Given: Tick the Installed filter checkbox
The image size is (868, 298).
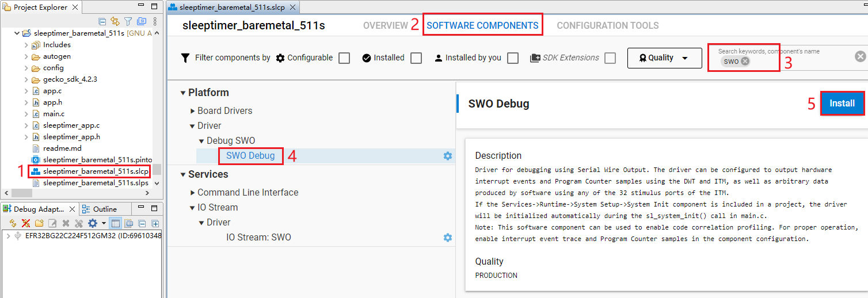Looking at the screenshot, I should point(416,58).
